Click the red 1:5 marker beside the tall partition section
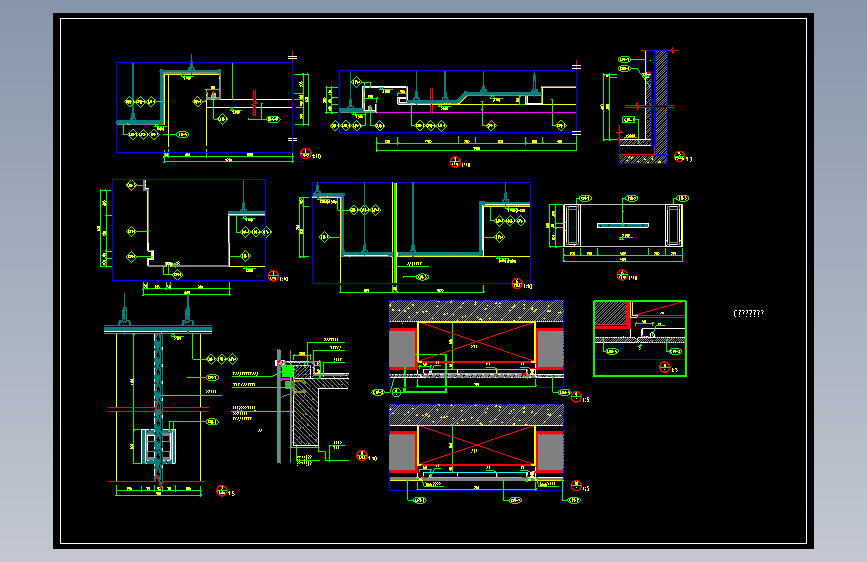The width and height of the screenshot is (867, 562). 222,491
